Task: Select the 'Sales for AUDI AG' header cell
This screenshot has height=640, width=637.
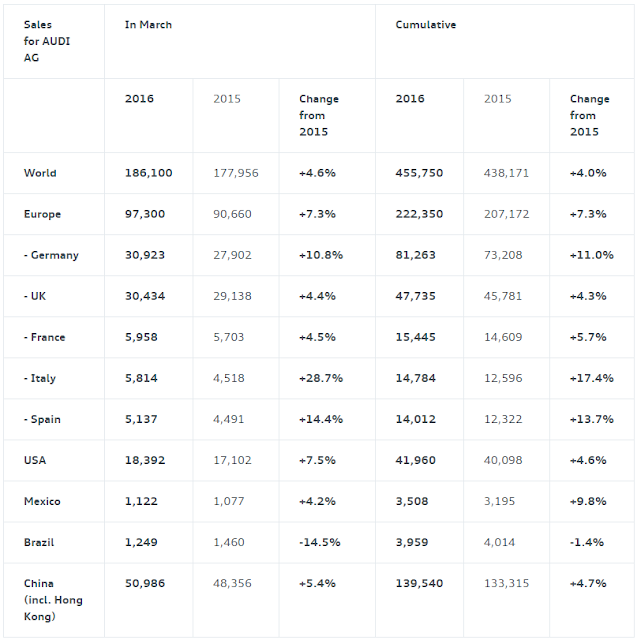Action: click(47, 41)
